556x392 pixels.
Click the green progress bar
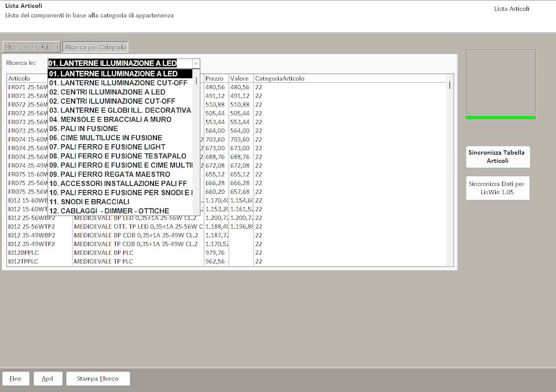click(500, 118)
